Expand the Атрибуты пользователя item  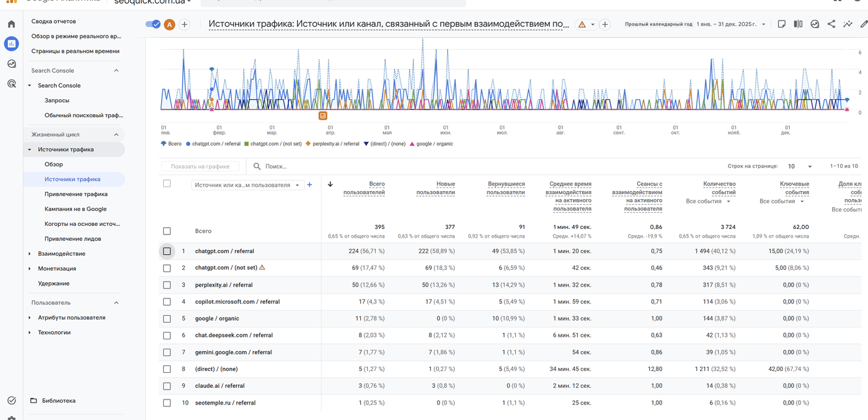(x=30, y=318)
